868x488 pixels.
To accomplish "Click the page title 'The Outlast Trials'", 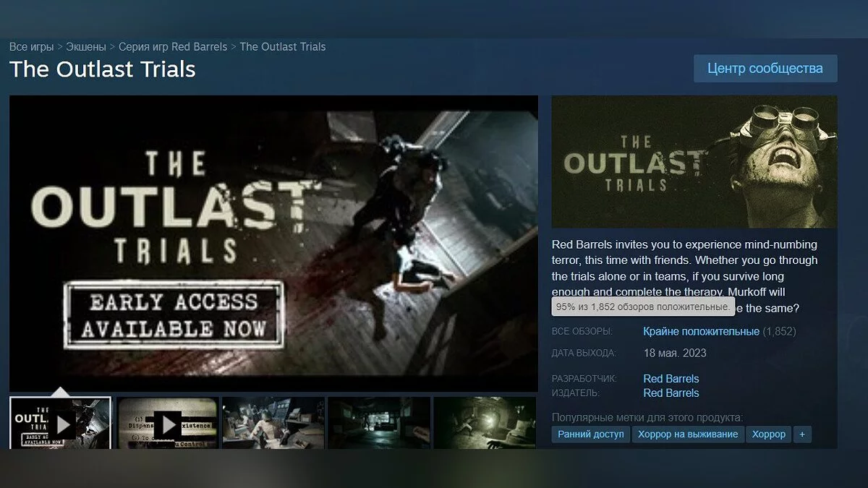I will click(103, 69).
